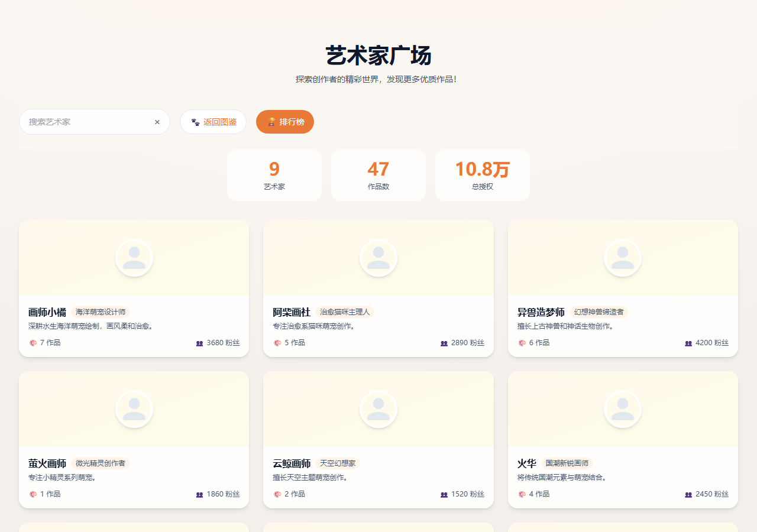Viewport: 757px width, 532px height.
Task: Click the artist name 萤火画师
Action: (47, 463)
